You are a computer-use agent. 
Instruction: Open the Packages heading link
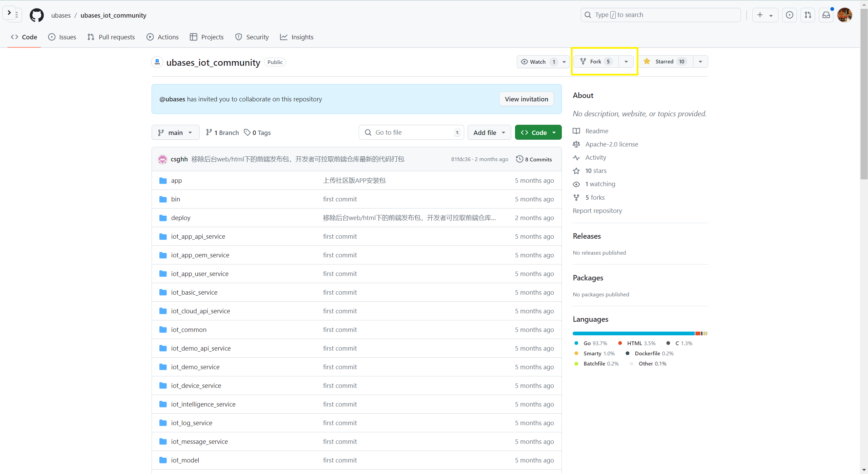[x=588, y=278]
